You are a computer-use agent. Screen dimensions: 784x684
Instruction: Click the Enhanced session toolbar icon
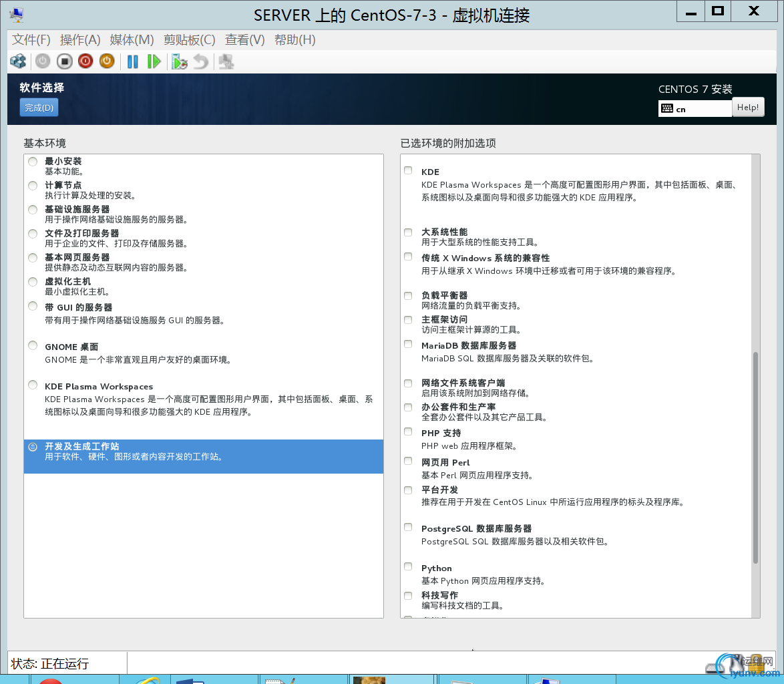[226, 61]
